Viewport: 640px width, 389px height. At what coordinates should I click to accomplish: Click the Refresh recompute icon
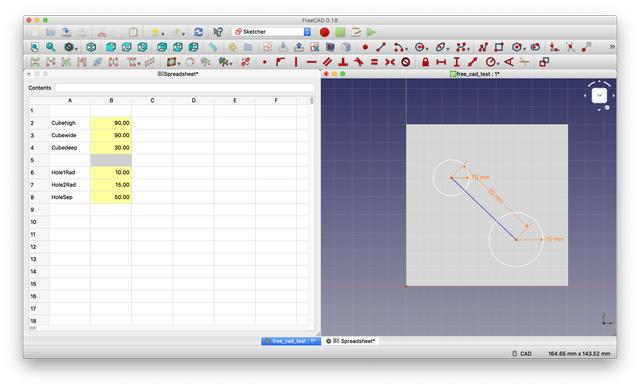198,32
